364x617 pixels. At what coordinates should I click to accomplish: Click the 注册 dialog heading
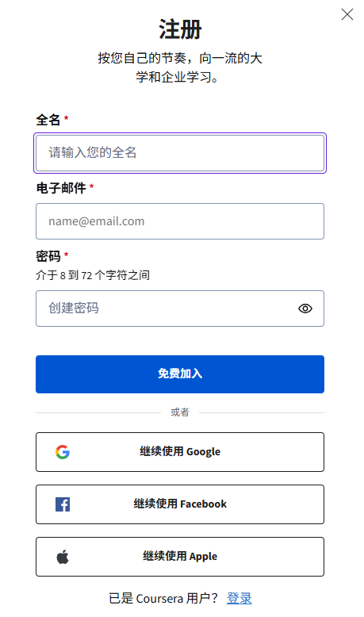click(x=180, y=29)
